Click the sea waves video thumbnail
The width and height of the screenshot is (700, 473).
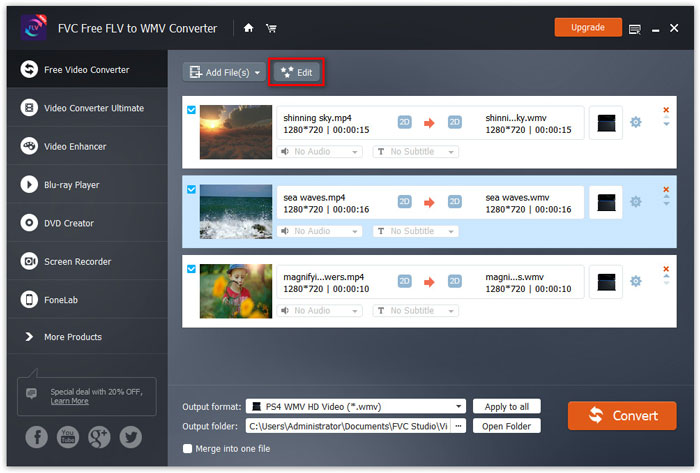click(236, 212)
